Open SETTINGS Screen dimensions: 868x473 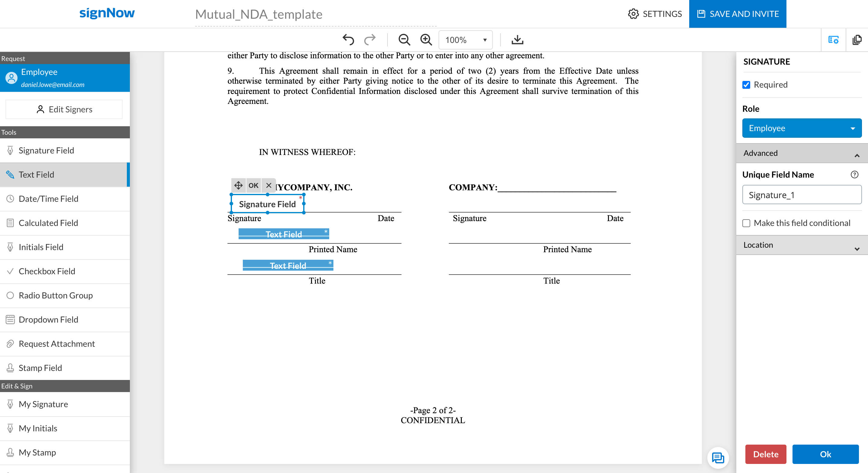(655, 14)
